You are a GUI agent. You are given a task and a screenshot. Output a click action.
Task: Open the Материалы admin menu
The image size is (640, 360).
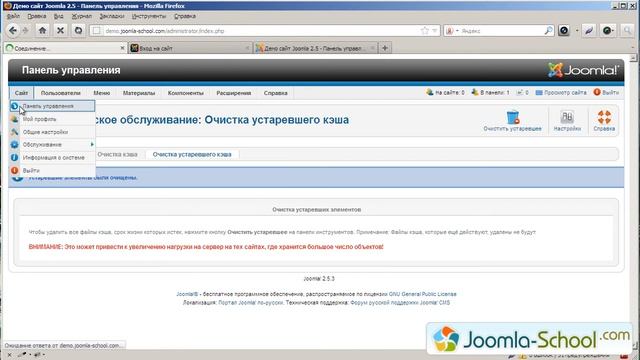(x=139, y=93)
